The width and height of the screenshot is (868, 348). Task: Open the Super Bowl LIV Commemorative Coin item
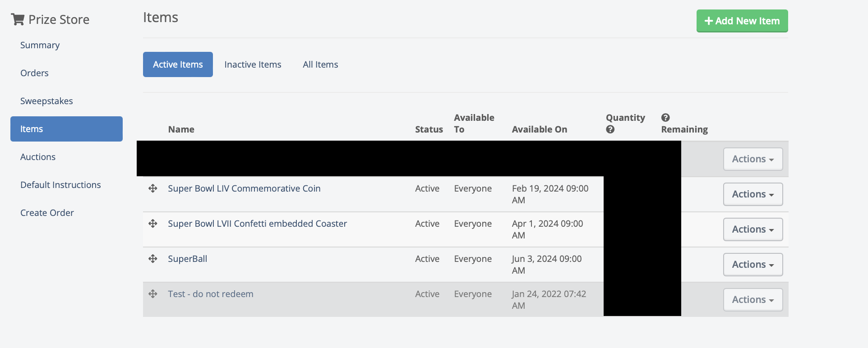244,188
